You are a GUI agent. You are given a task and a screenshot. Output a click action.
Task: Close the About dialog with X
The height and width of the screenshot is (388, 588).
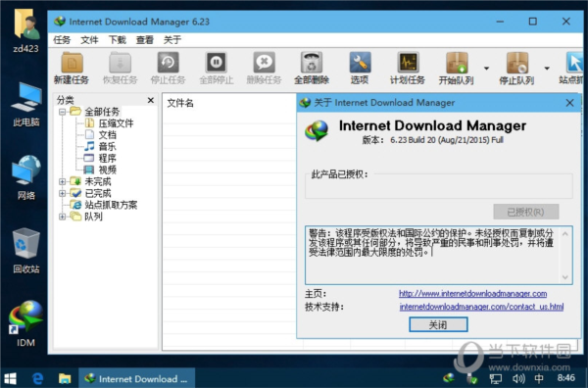pos(569,102)
